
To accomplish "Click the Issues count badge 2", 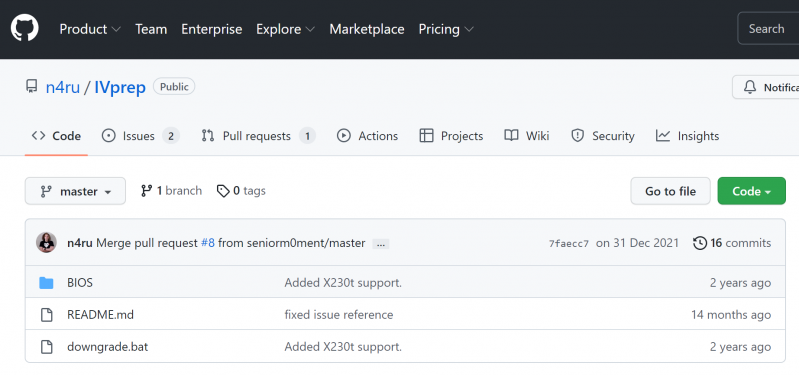I will [x=171, y=136].
